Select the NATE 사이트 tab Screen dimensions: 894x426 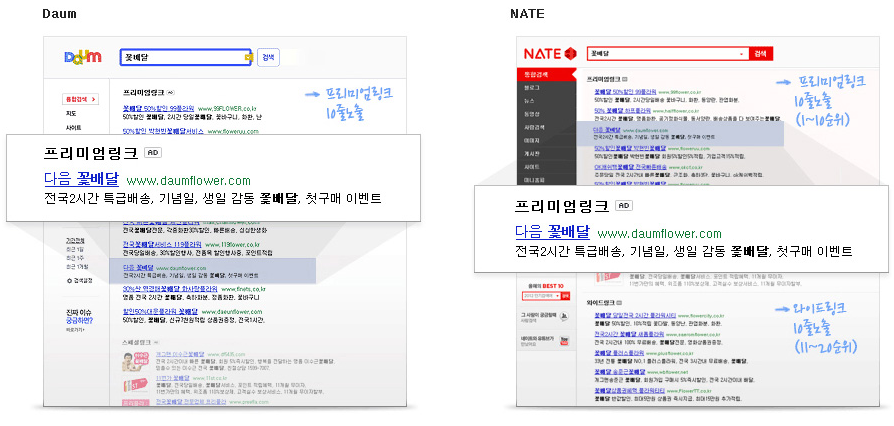pyautogui.click(x=532, y=167)
